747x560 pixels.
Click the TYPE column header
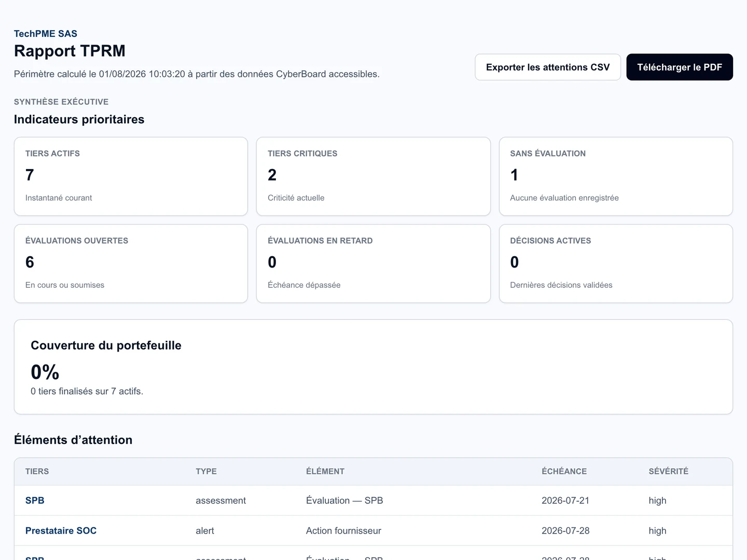click(x=206, y=471)
